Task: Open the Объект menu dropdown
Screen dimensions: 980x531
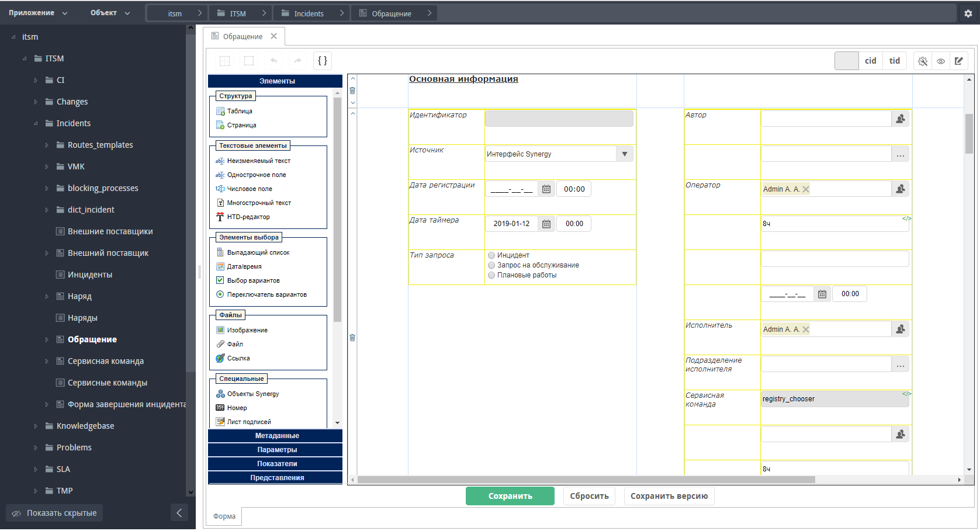Action: click(110, 13)
